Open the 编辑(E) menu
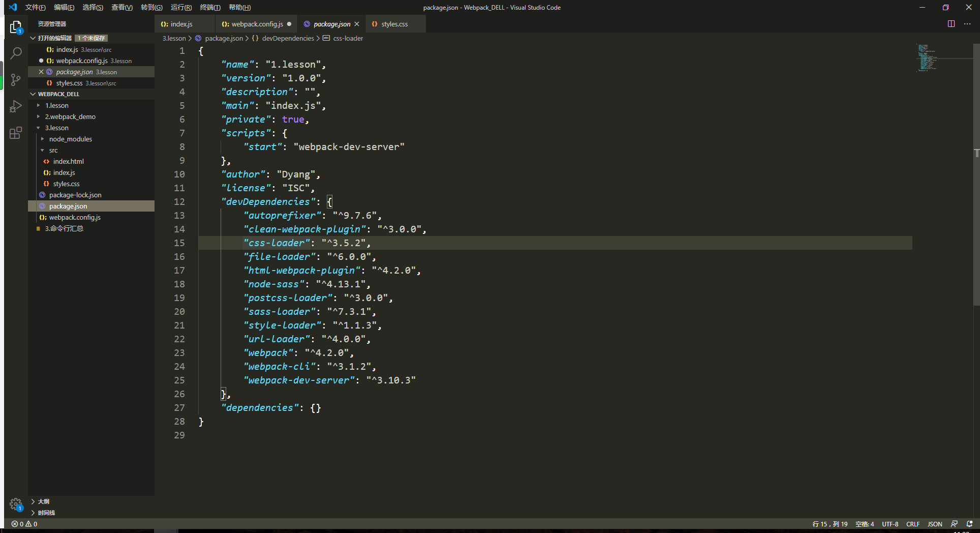 click(64, 7)
